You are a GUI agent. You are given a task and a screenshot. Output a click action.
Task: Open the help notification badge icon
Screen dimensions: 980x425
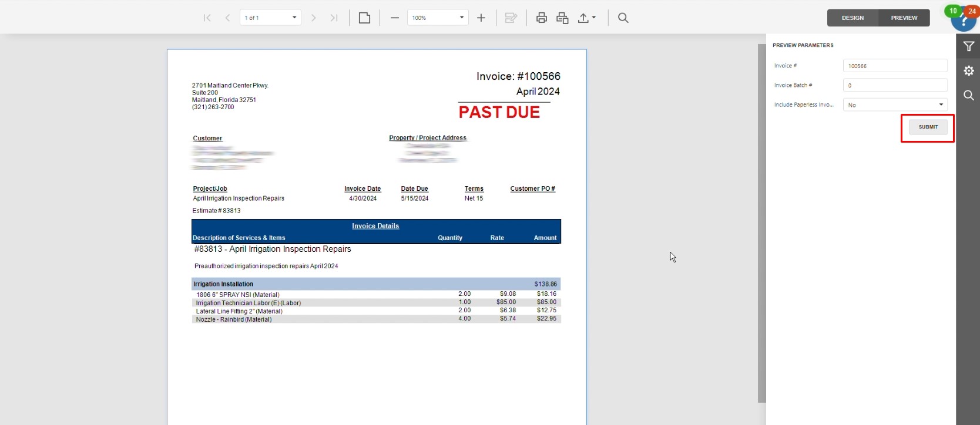coord(964,19)
